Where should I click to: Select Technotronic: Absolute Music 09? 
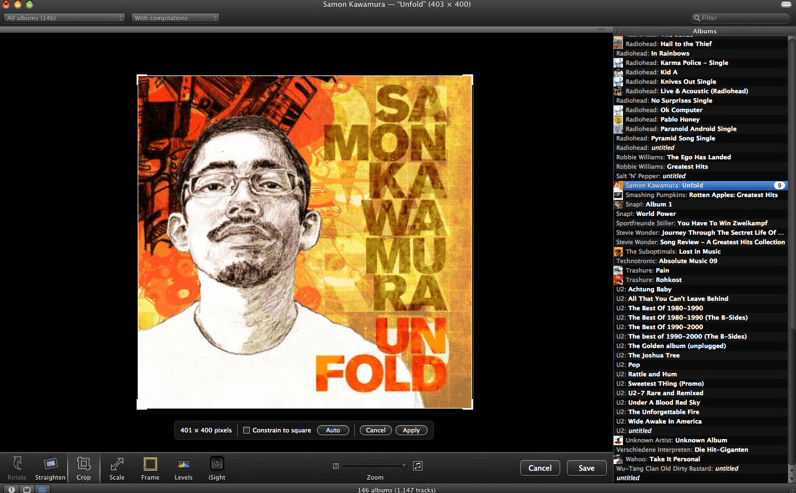701,261
